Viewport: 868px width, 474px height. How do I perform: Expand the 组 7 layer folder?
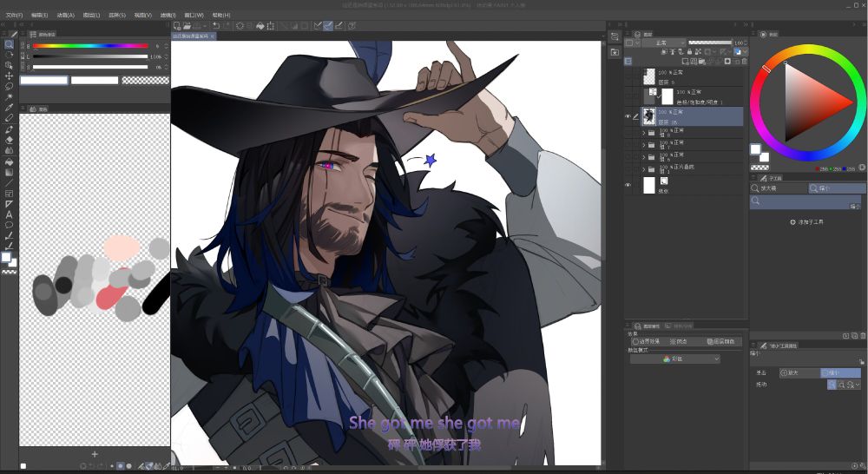(644, 145)
